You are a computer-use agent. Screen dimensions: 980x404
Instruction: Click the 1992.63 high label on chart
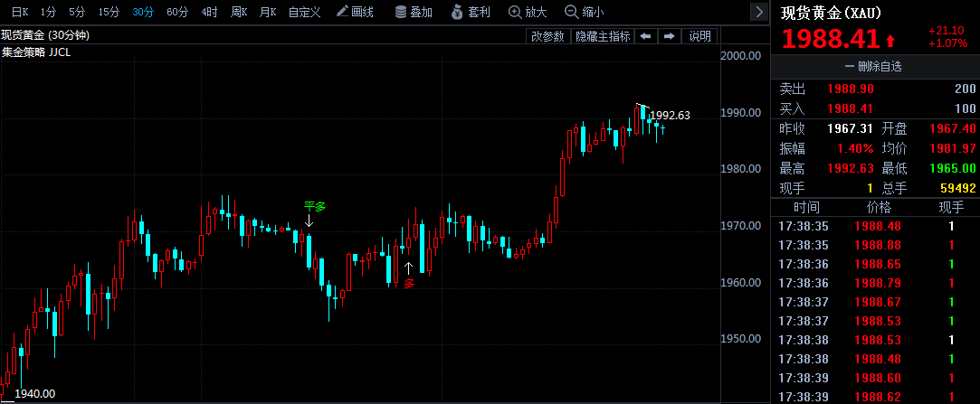[670, 115]
